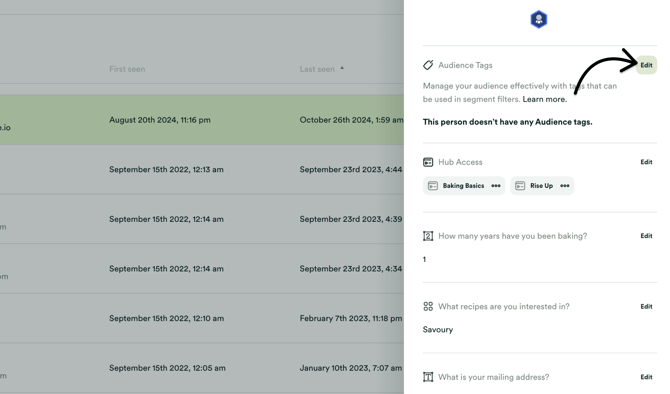Click the recipes question category icon
Viewport: 670px width, 394px height.
(428, 306)
